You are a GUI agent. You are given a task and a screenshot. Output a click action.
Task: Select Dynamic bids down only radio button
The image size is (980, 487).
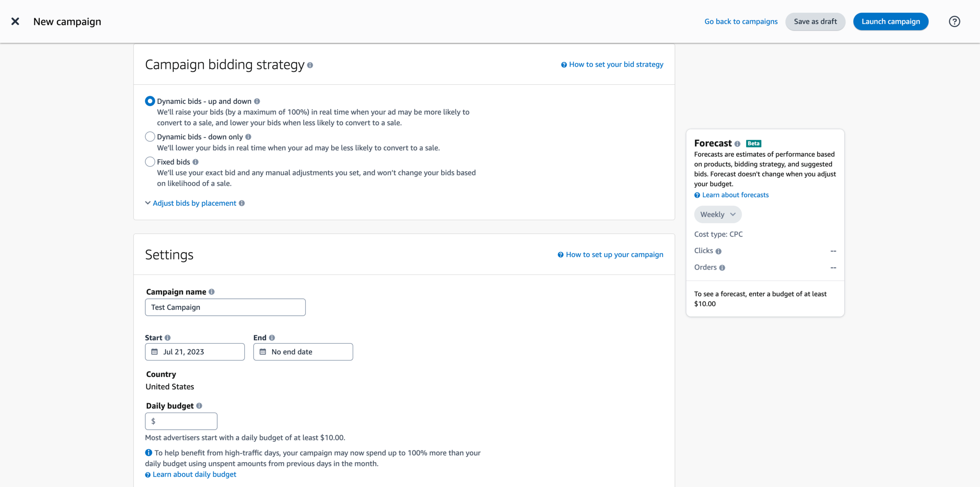click(x=150, y=137)
